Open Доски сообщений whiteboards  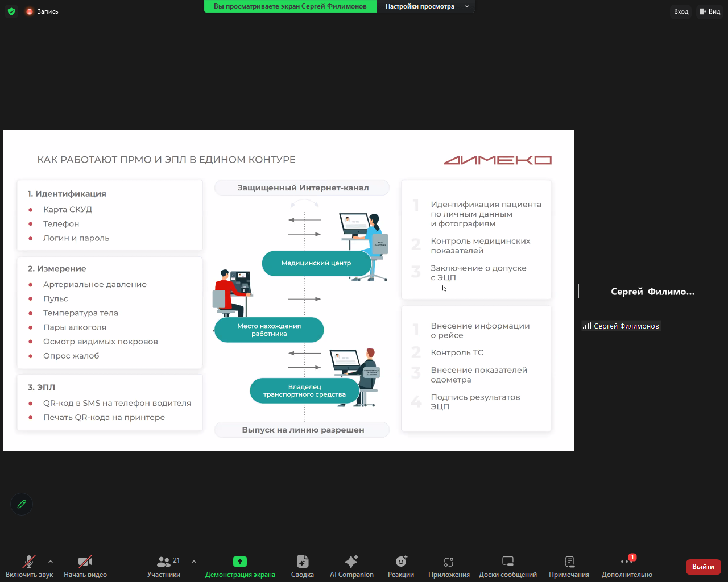[508, 562]
